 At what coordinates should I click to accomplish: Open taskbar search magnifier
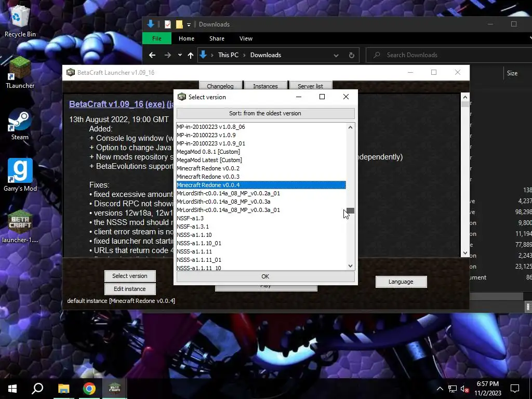tap(37, 389)
